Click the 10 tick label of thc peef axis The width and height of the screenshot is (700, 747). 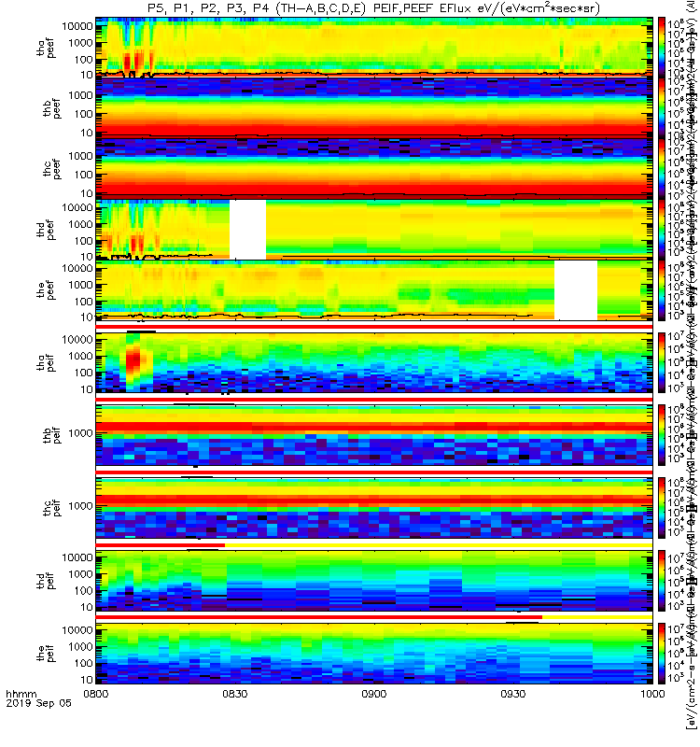[x=87, y=193]
